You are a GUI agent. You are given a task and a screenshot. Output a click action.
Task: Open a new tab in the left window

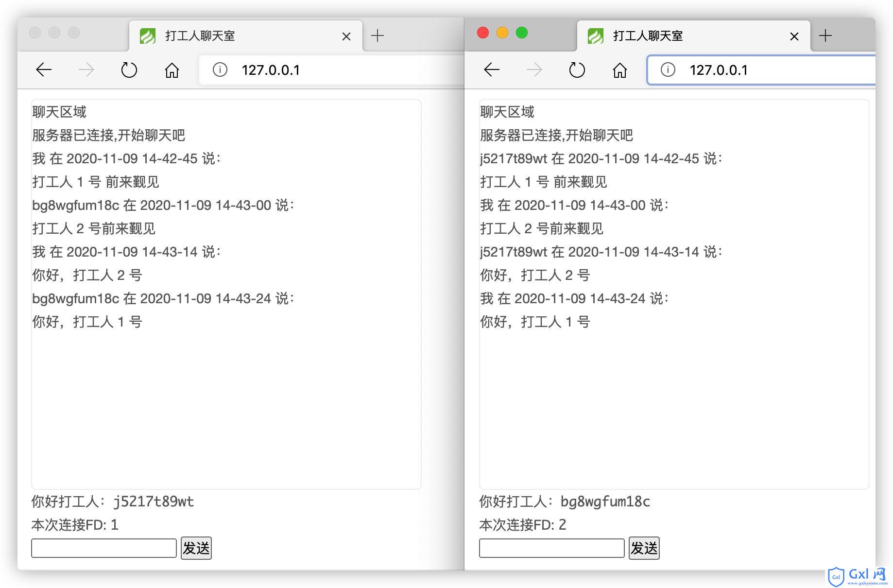tap(378, 35)
